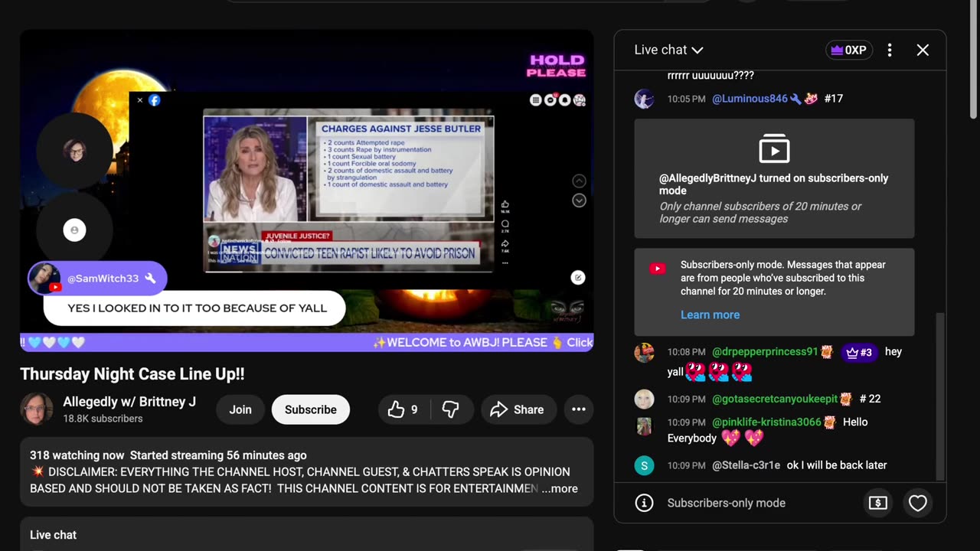Subscribe to Allegedly w/ Brittney J
The width and height of the screenshot is (980, 551).
point(310,409)
